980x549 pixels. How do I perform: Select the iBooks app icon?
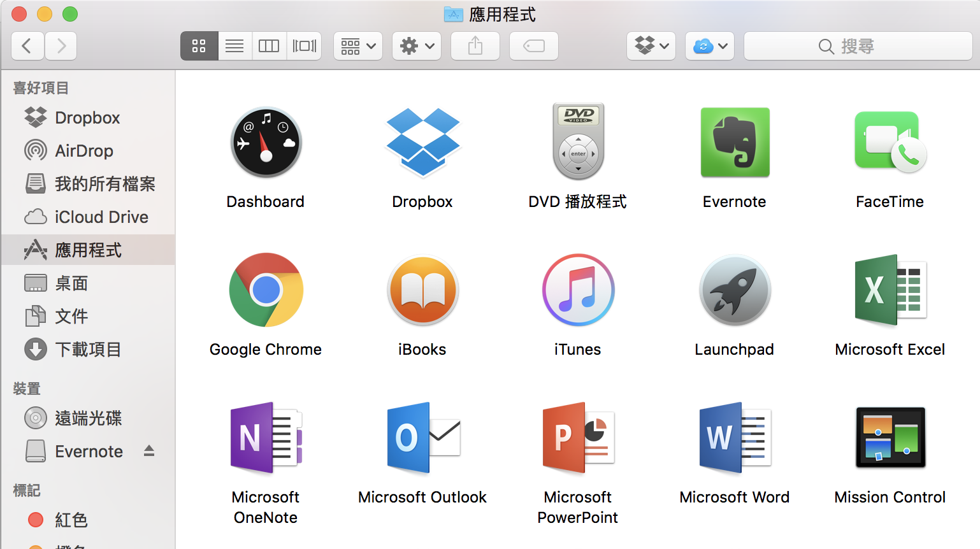[422, 290]
